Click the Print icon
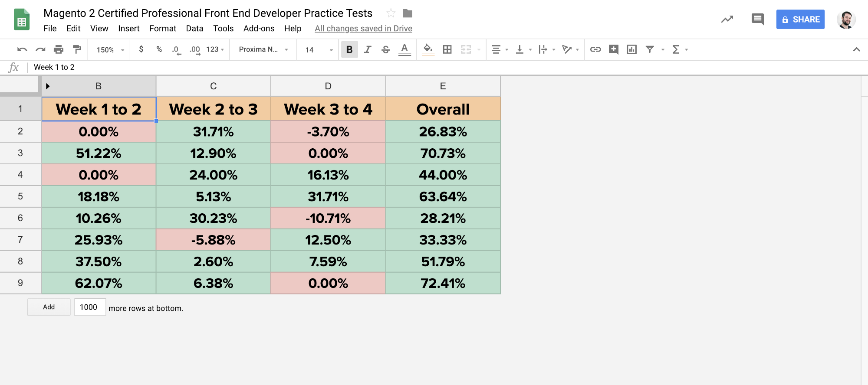Viewport: 868px width, 385px height. coord(59,49)
